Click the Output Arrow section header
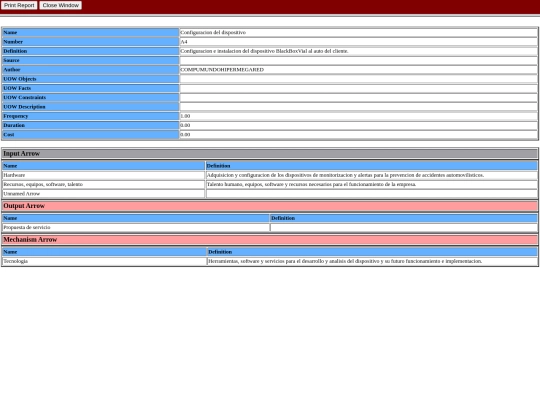Viewport: 540px width, 405px height. pyautogui.click(x=270, y=206)
